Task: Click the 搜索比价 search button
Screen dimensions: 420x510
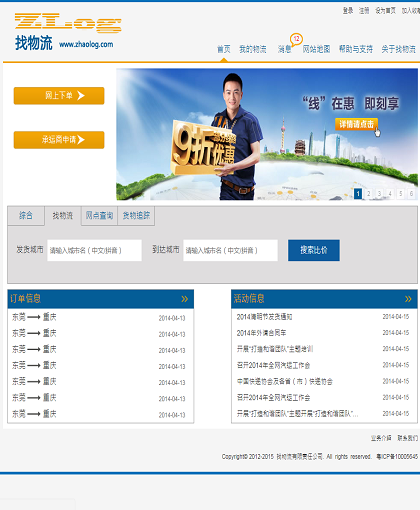Action: [314, 250]
